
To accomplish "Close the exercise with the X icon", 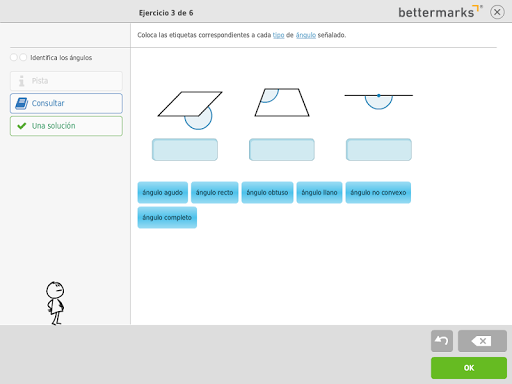I will tap(497, 12).
